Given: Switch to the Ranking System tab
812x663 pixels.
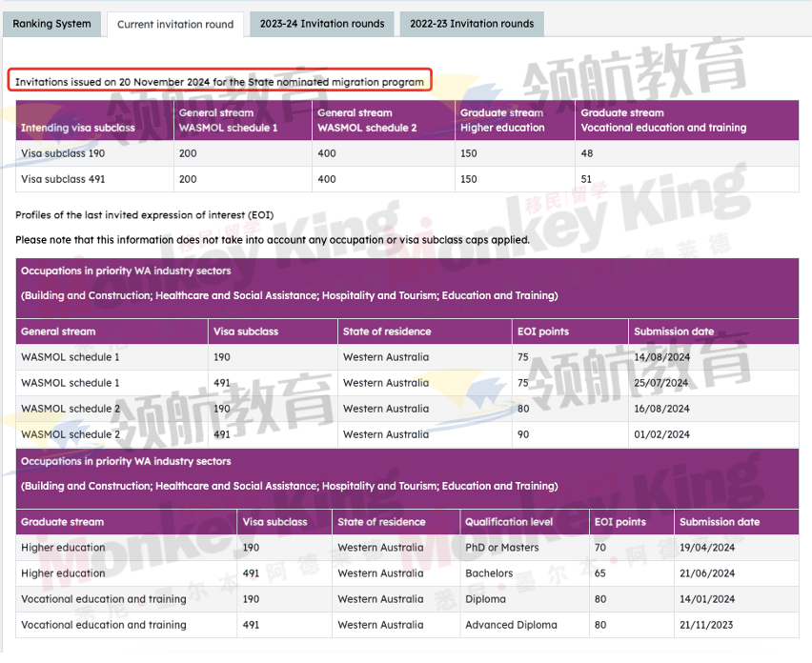Looking at the screenshot, I should (x=52, y=24).
